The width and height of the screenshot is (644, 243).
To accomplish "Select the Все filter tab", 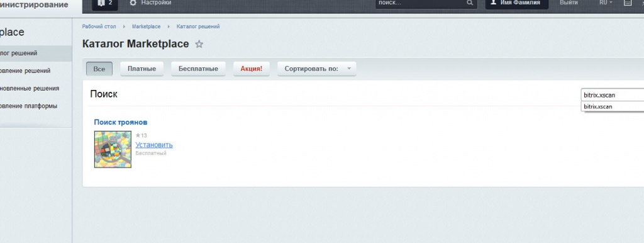I will tap(99, 69).
